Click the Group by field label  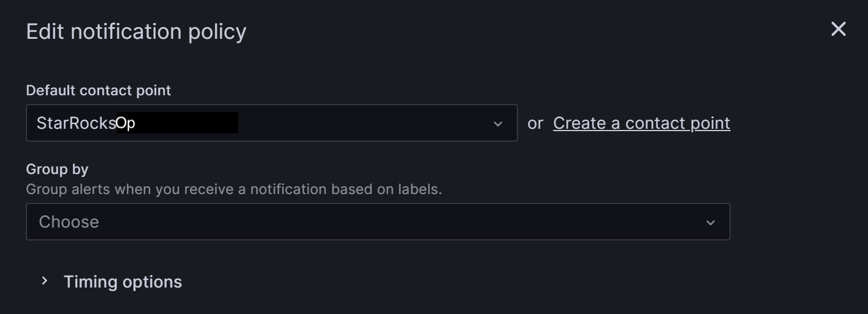[x=57, y=169]
